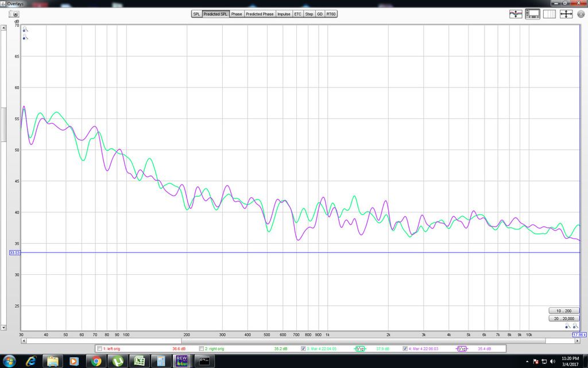Click the separate traces icon
Image resolution: width=588 pixels, height=368 pixels.
516,14
